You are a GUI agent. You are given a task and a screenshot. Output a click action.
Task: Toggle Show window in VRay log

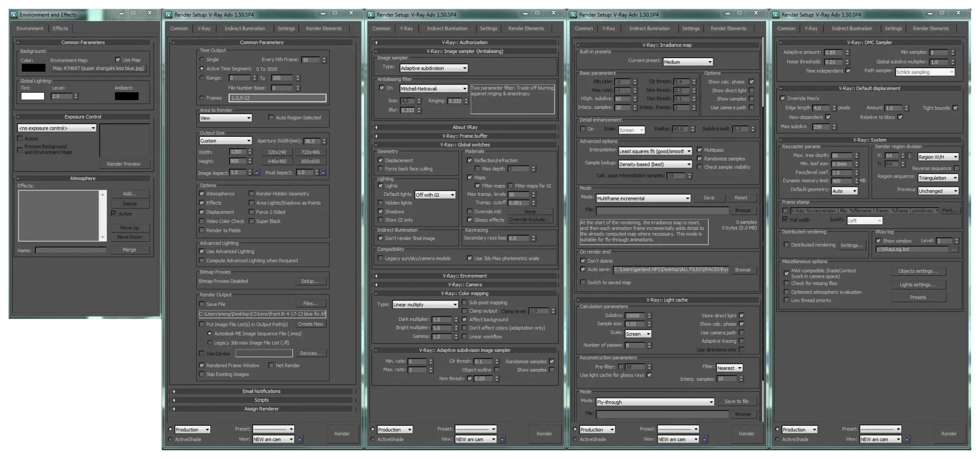pyautogui.click(x=878, y=241)
